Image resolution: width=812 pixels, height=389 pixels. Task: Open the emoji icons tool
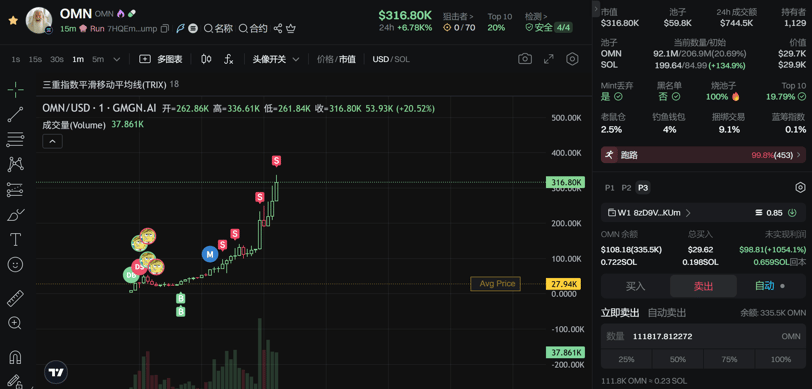tap(16, 265)
